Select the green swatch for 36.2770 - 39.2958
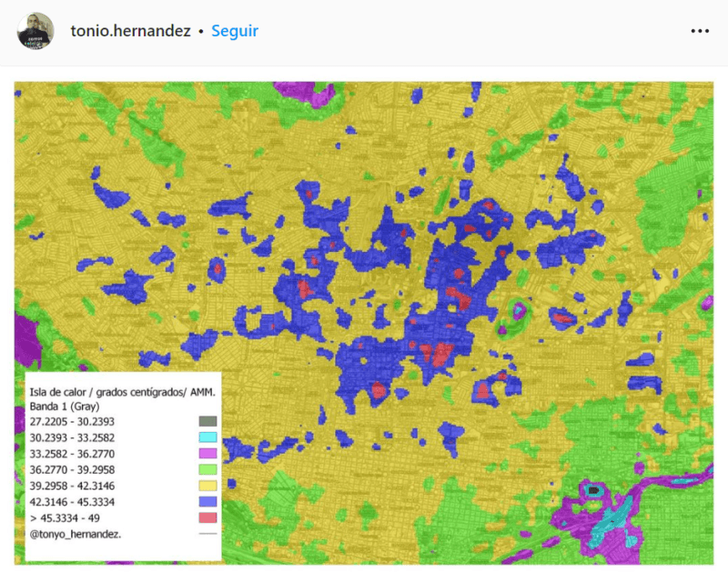 coord(207,468)
